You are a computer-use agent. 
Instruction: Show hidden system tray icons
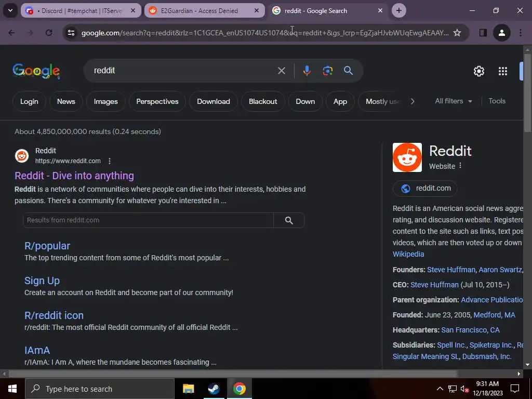(440, 389)
